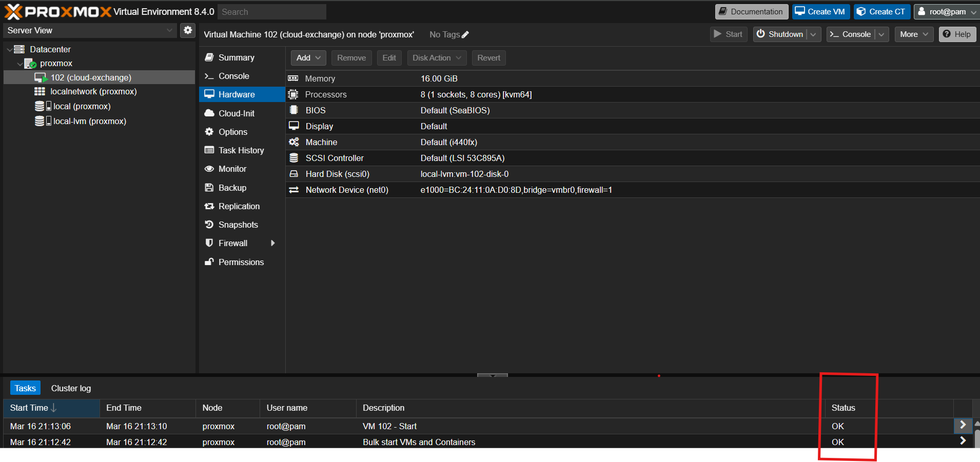Image resolution: width=980 pixels, height=462 pixels.
Task: Open the Replication section
Action: click(242, 206)
